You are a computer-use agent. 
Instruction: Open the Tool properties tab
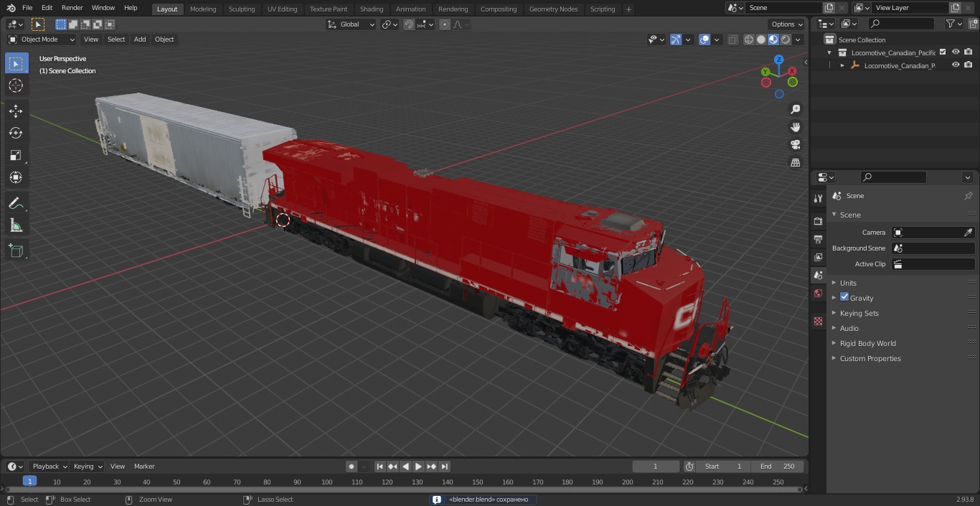pos(818,198)
